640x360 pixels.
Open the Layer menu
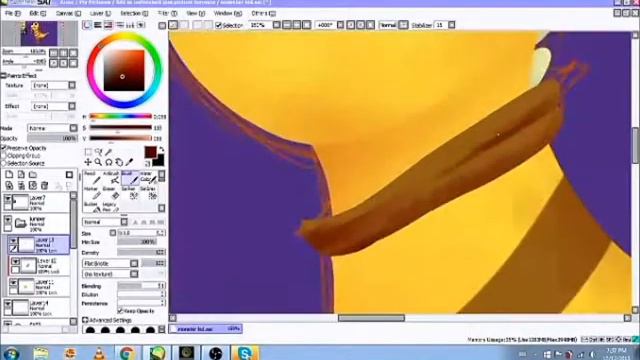(100, 13)
